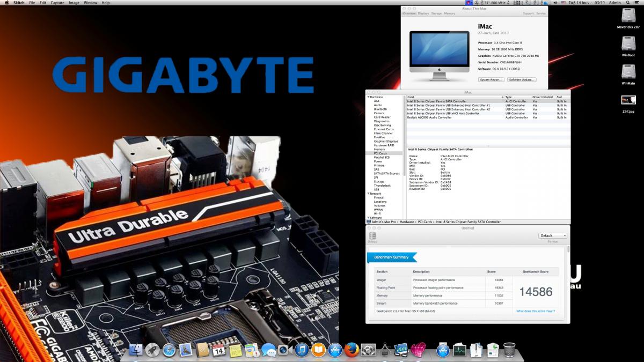This screenshot has height=362, width=644.
Task: Open the Trash in the Dock
Action: click(x=509, y=350)
